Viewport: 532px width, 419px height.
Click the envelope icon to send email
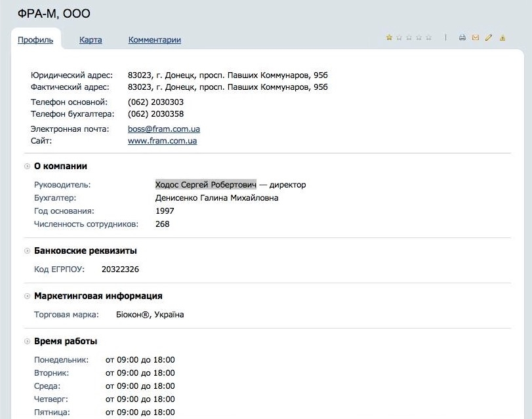[476, 38]
